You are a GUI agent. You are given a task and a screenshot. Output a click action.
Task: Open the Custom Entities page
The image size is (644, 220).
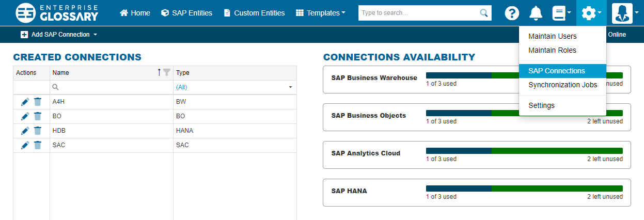(x=254, y=13)
